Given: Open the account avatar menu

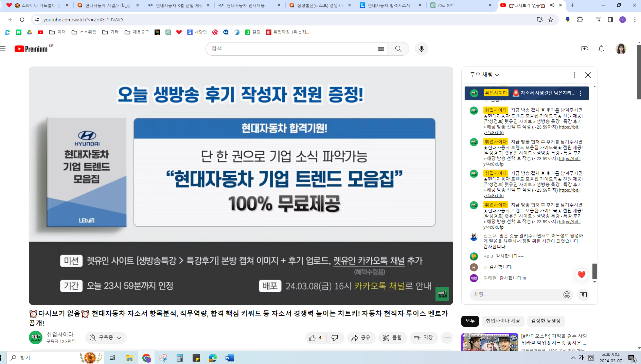Looking at the screenshot, I should point(621,49).
